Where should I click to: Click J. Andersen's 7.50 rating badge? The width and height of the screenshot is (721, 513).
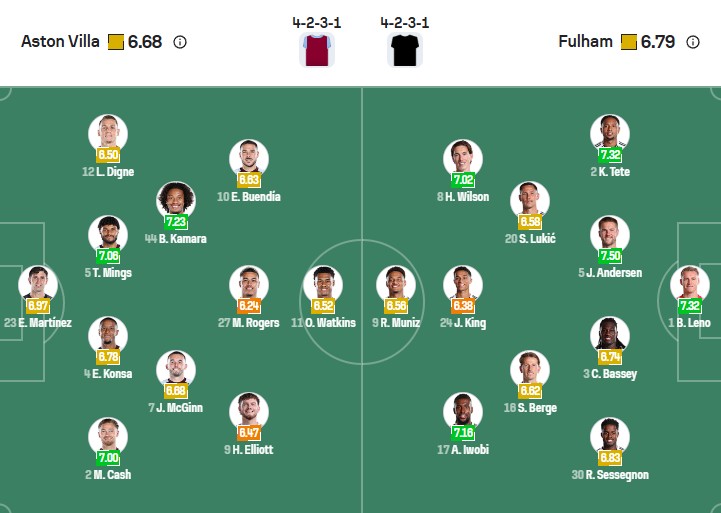click(609, 255)
